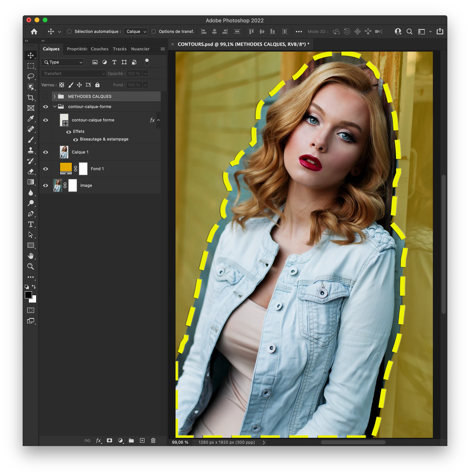Open the Type layer filter dropdown
This screenshot has height=476, width=470.
[63, 62]
